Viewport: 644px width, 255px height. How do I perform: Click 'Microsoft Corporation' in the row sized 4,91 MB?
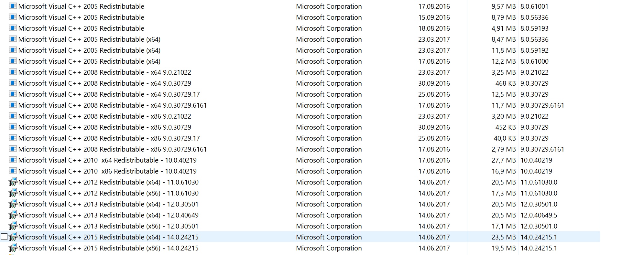(x=329, y=28)
